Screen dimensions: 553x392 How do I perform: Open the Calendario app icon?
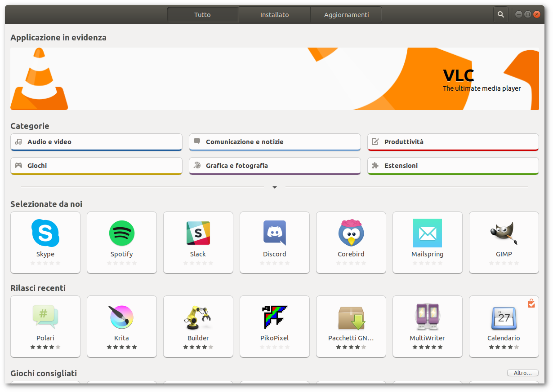pos(504,317)
